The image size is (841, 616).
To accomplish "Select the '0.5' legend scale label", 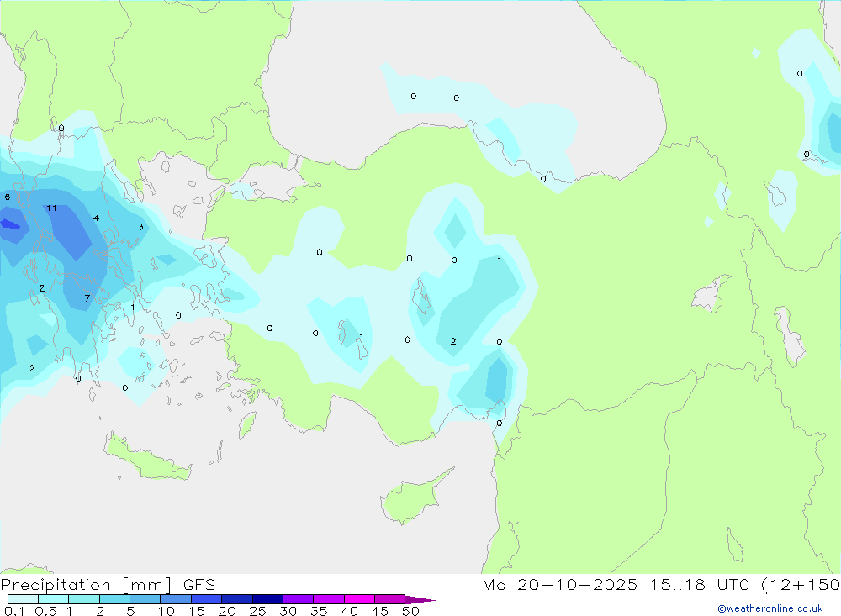I will pyautogui.click(x=45, y=611).
